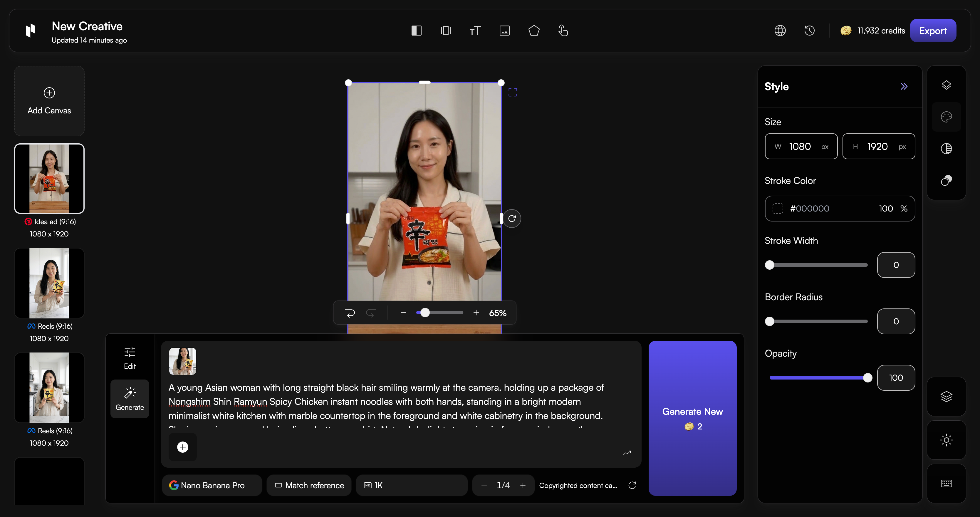Viewport: 980px width, 517px height.
Task: Select the pentagon Shape tool icon
Action: (534, 31)
